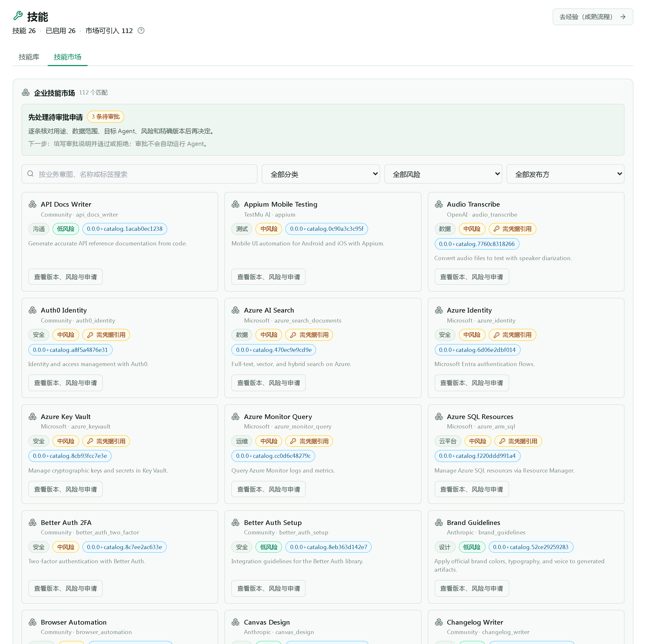646x644 pixels.
Task: Click the skill icon of Azure Monitor Query
Action: click(x=236, y=417)
